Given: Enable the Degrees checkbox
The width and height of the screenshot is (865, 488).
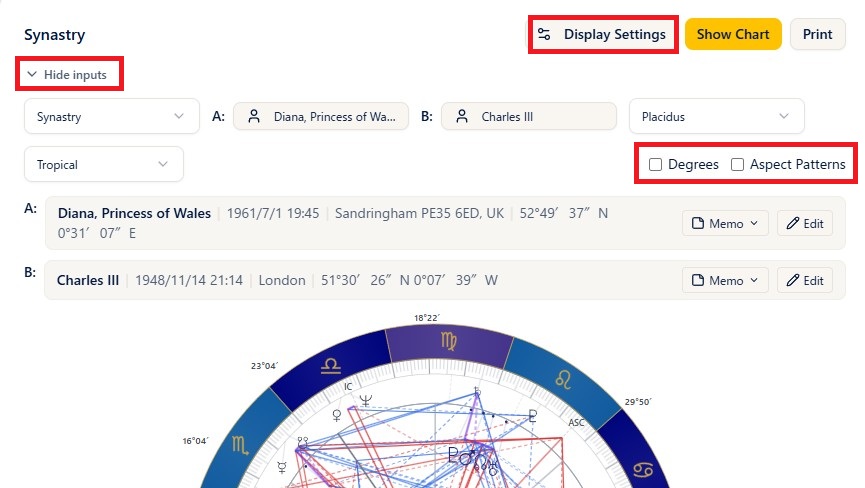Looking at the screenshot, I should coord(655,164).
